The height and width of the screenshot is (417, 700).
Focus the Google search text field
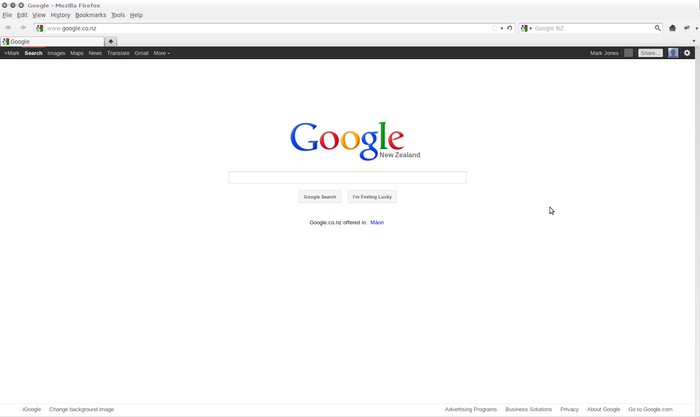(348, 177)
